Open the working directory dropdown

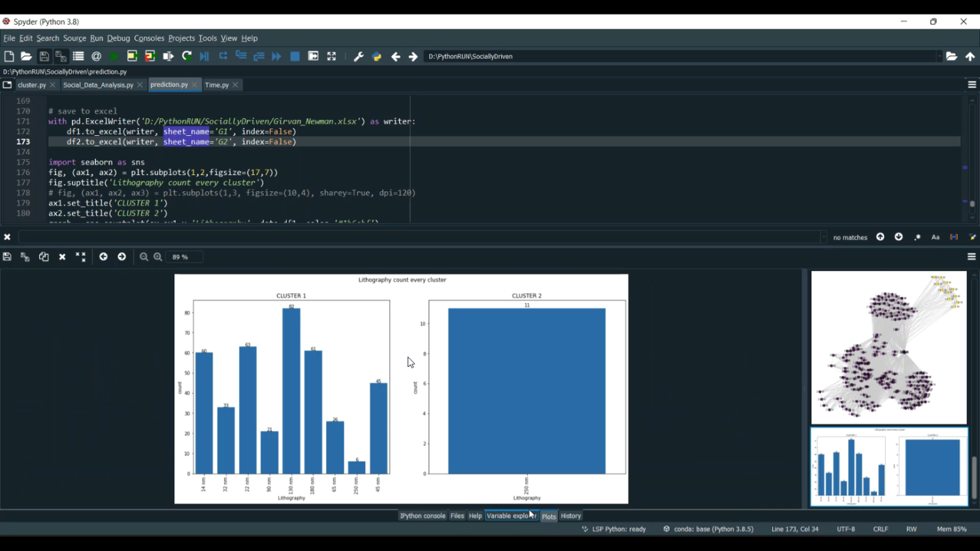pyautogui.click(x=939, y=56)
